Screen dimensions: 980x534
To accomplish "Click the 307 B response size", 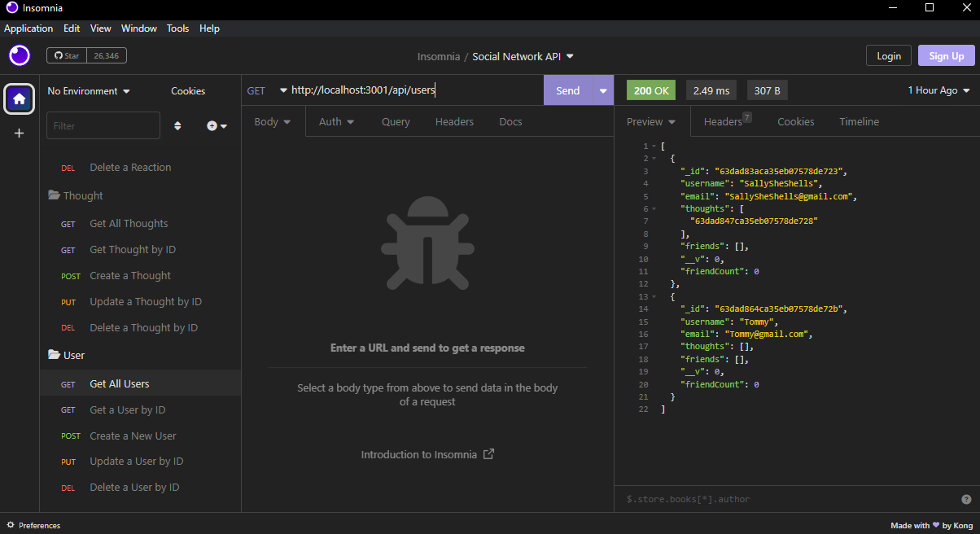I will (768, 90).
